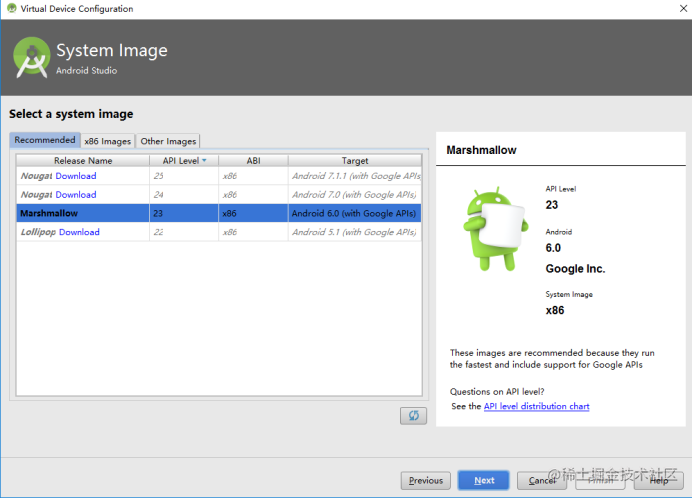Select the Marshmallow row in the table

click(219, 213)
